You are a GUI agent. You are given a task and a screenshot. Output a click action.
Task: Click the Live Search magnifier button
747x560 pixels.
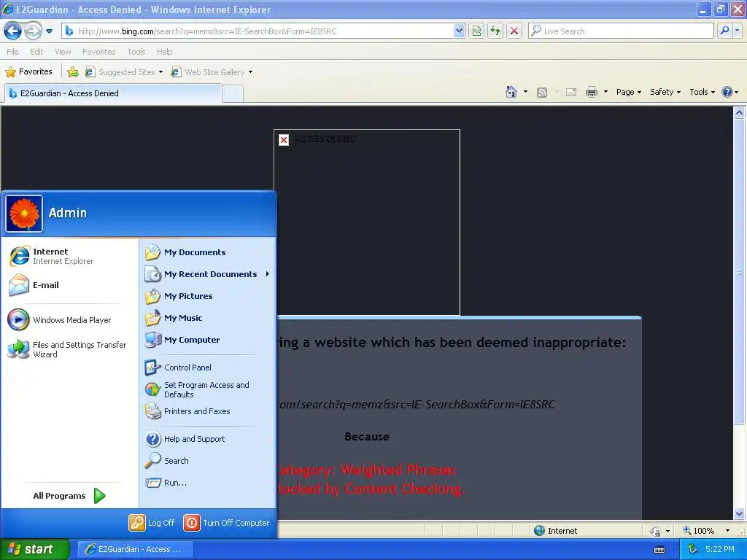(724, 31)
